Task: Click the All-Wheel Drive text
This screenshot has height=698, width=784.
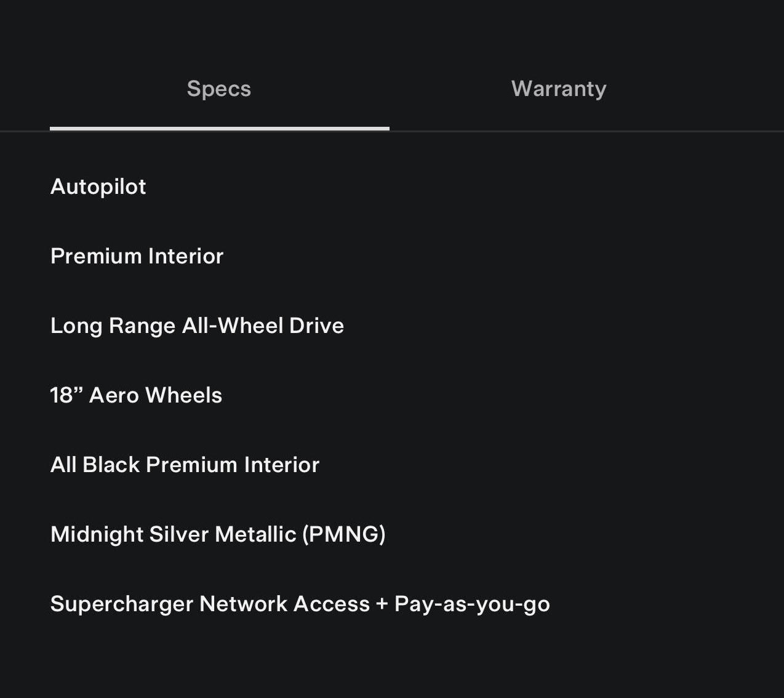Action: click(263, 326)
